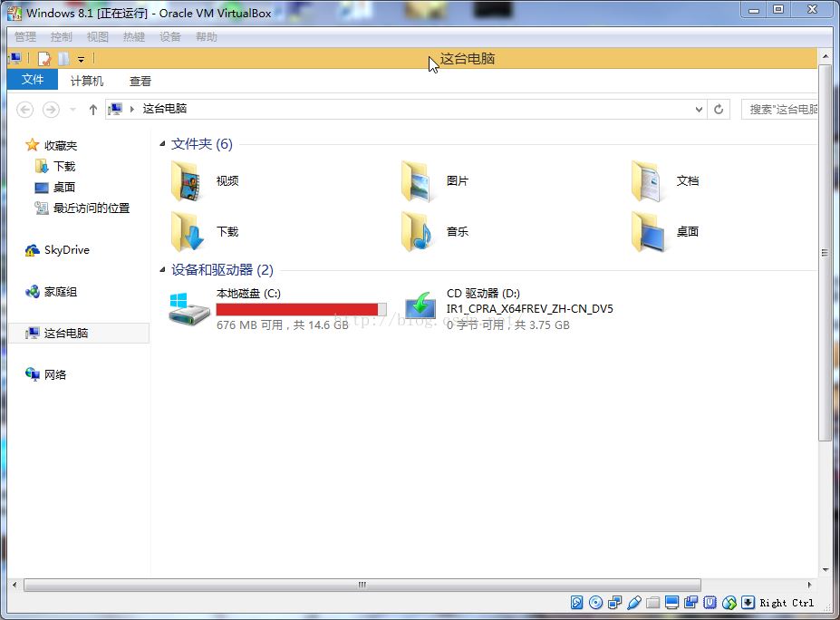840x620 pixels.
Task: Open Quick Access Toolbar customize dropdown
Action: coord(81,59)
